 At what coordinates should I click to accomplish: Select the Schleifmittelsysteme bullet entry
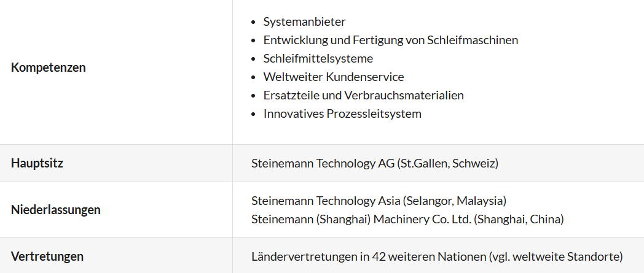(318, 58)
